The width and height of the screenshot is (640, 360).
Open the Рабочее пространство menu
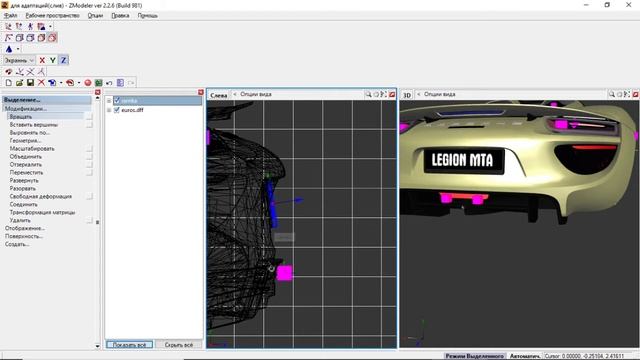tap(52, 16)
